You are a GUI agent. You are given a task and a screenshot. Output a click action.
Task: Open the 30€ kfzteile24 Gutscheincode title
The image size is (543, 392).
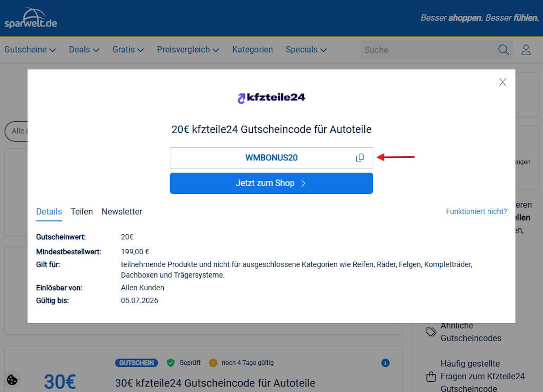pyautogui.click(x=215, y=383)
